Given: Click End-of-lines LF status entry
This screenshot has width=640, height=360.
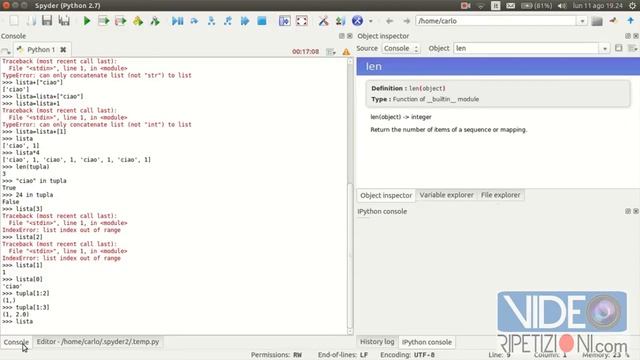Looking at the screenshot, I should pyautogui.click(x=343, y=355).
